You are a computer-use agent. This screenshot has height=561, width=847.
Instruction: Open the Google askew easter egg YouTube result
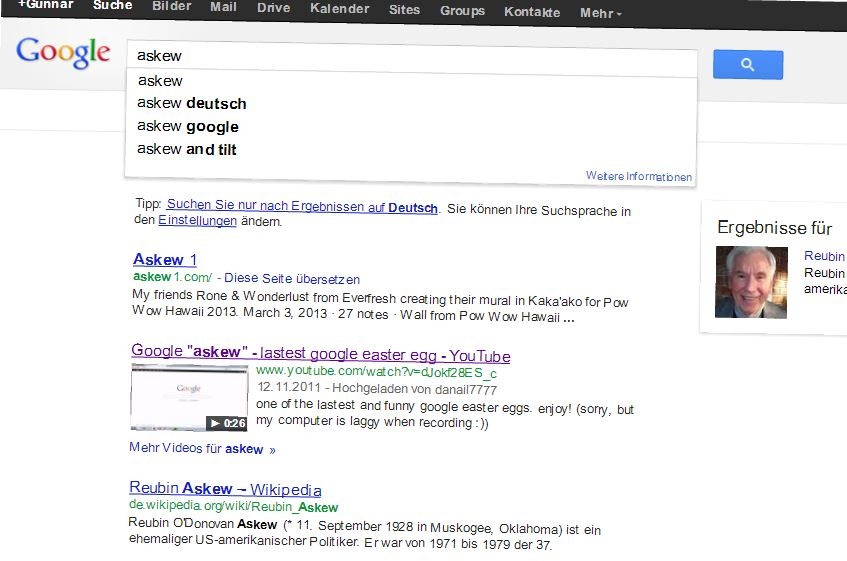tap(321, 353)
